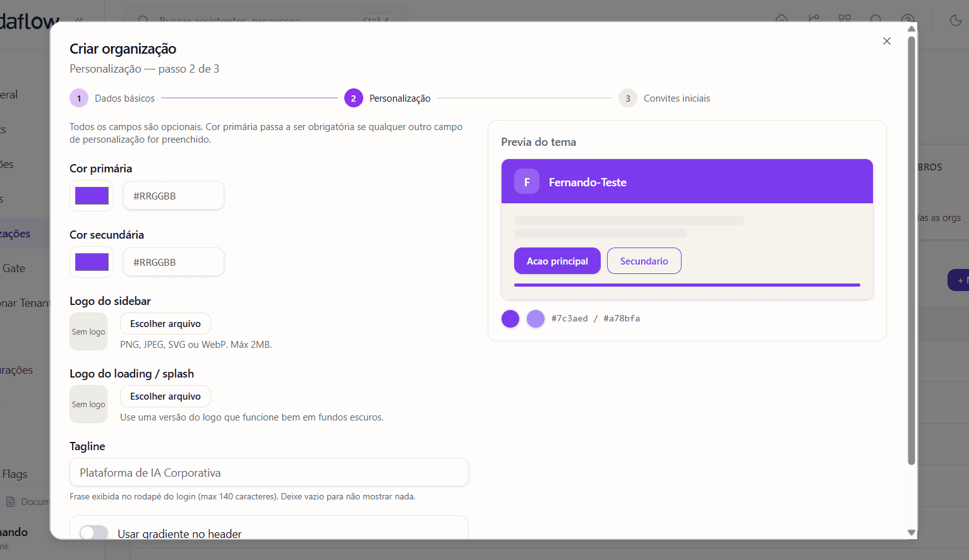Click the Dados básicos step 1 circle
The height and width of the screenshot is (560, 969).
pyautogui.click(x=79, y=98)
